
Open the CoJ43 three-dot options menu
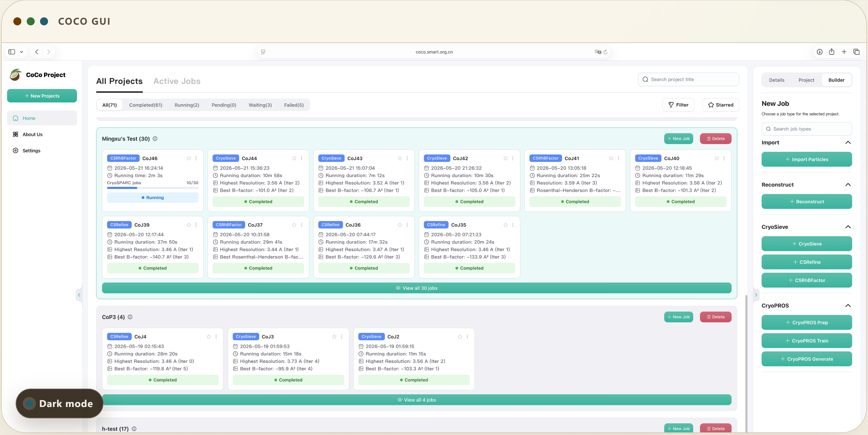click(407, 158)
